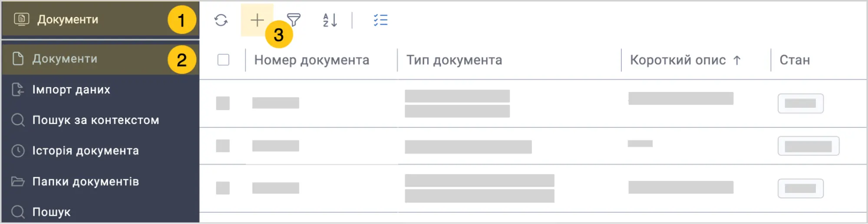Click the Тип документа column header

[x=454, y=60]
